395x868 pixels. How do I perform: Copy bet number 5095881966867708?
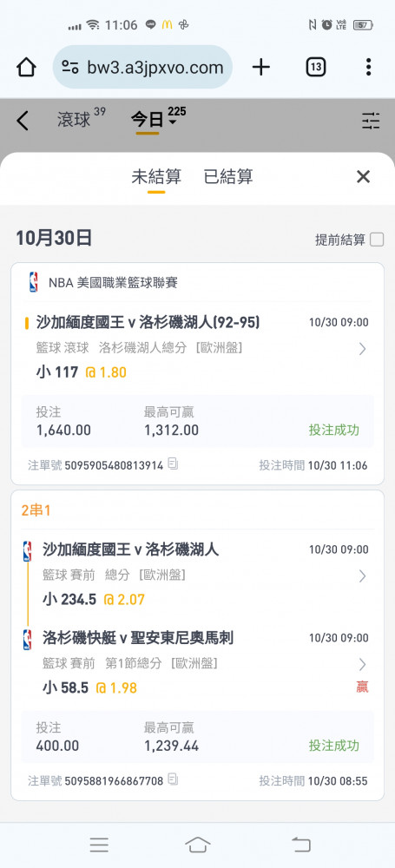pos(173,780)
